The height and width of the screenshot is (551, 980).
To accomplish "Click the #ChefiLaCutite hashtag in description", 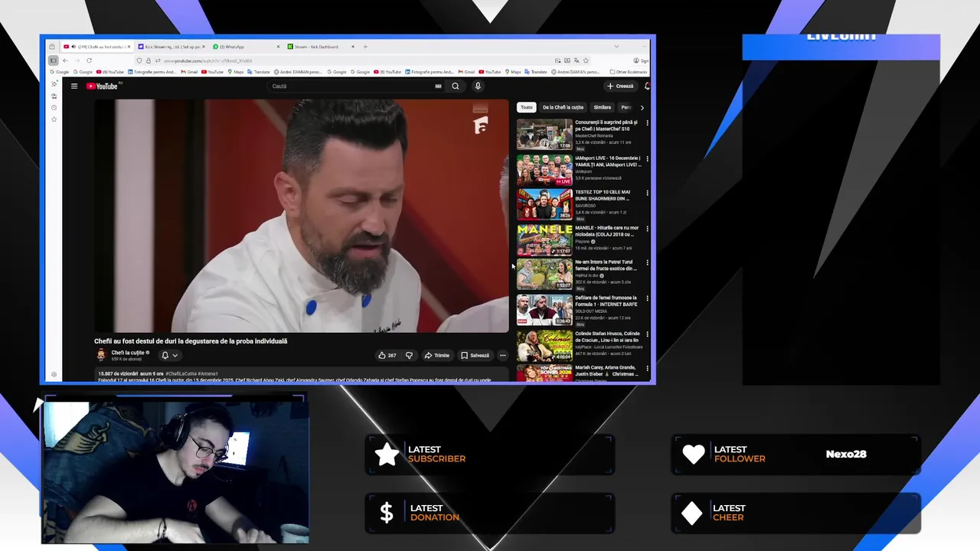I will click(181, 374).
